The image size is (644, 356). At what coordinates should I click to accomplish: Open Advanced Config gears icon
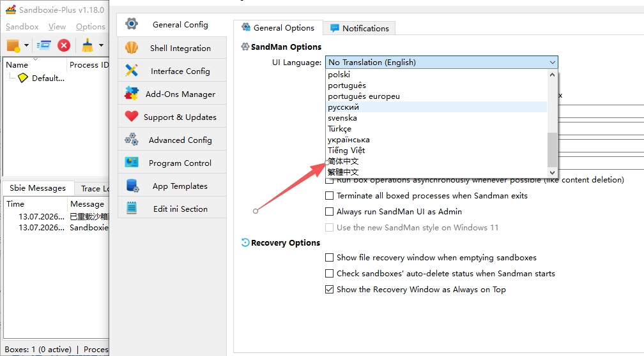[x=132, y=140]
